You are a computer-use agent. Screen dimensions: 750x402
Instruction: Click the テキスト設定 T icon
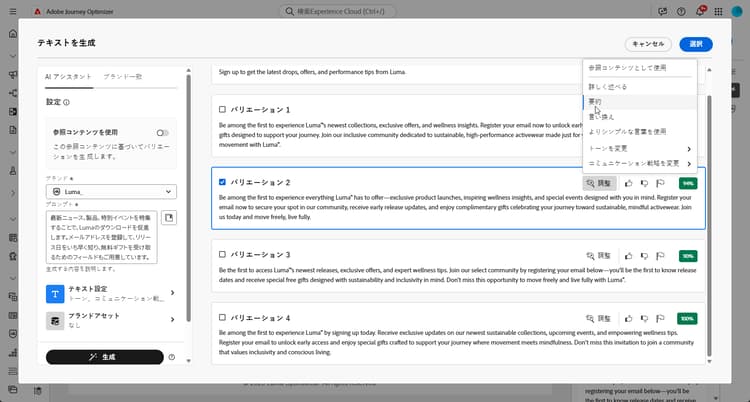55,294
